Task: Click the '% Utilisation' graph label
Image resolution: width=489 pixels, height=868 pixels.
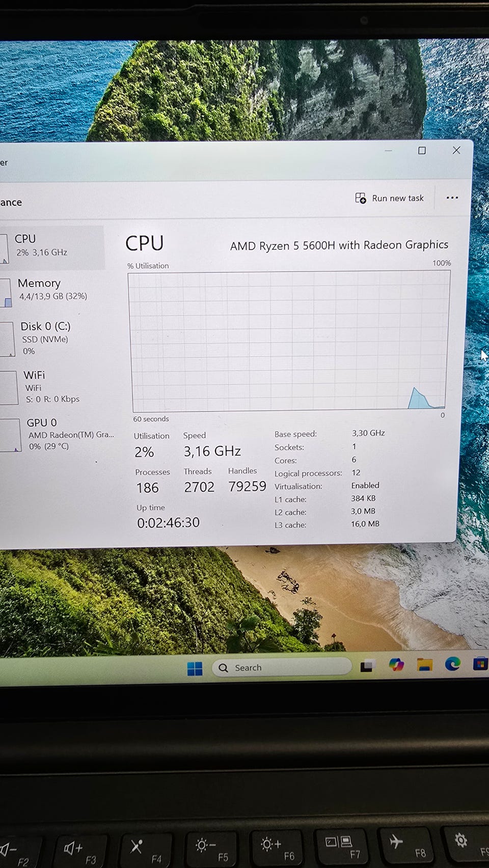Action: (x=148, y=266)
